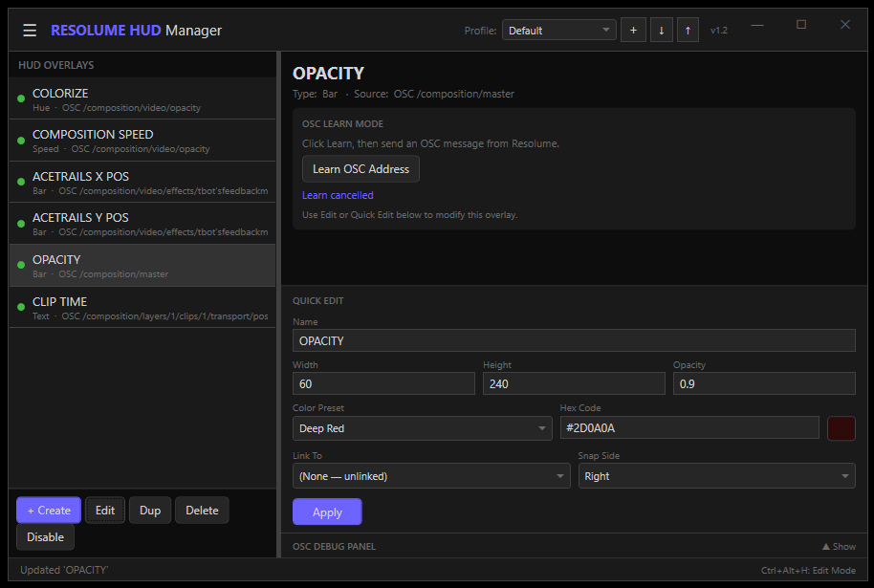This screenshot has height=588, width=874.
Task: Click the dark red color swatch
Action: coord(841,428)
